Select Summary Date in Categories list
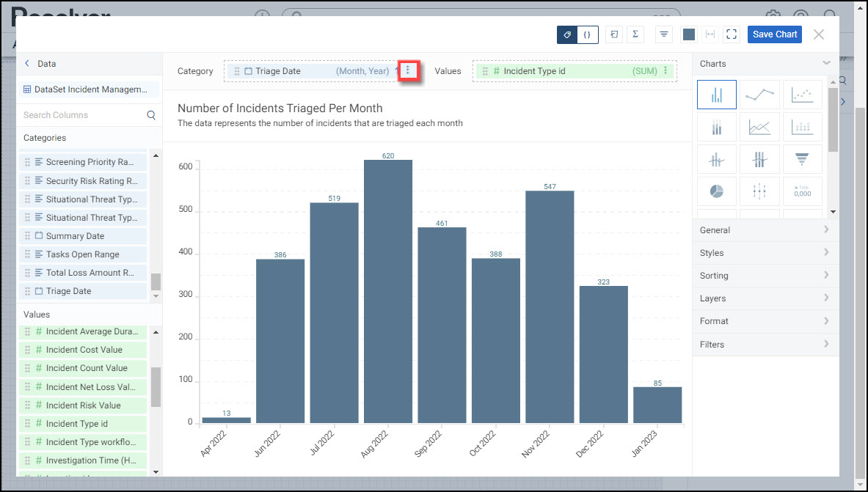 click(x=75, y=236)
